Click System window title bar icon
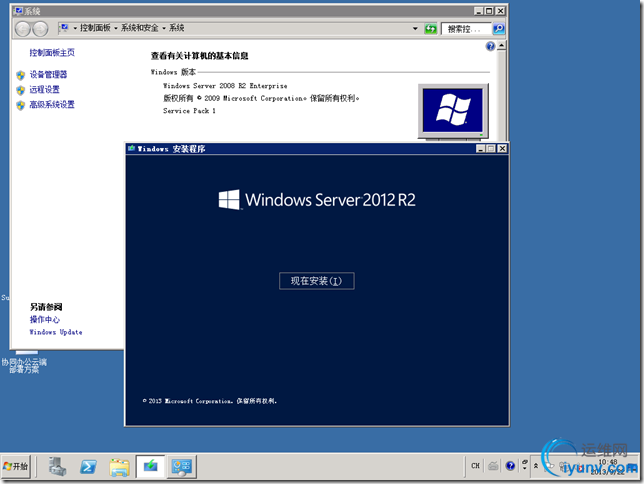644x484 pixels. [x=18, y=11]
